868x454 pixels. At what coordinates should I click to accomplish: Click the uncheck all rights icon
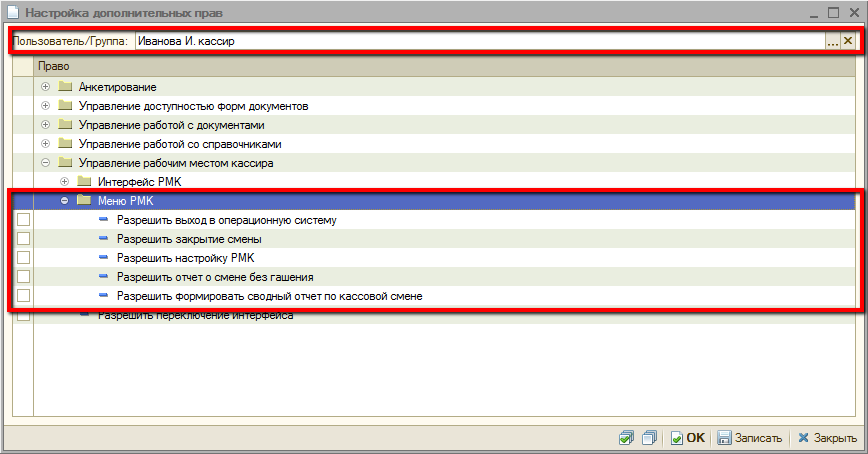click(648, 438)
